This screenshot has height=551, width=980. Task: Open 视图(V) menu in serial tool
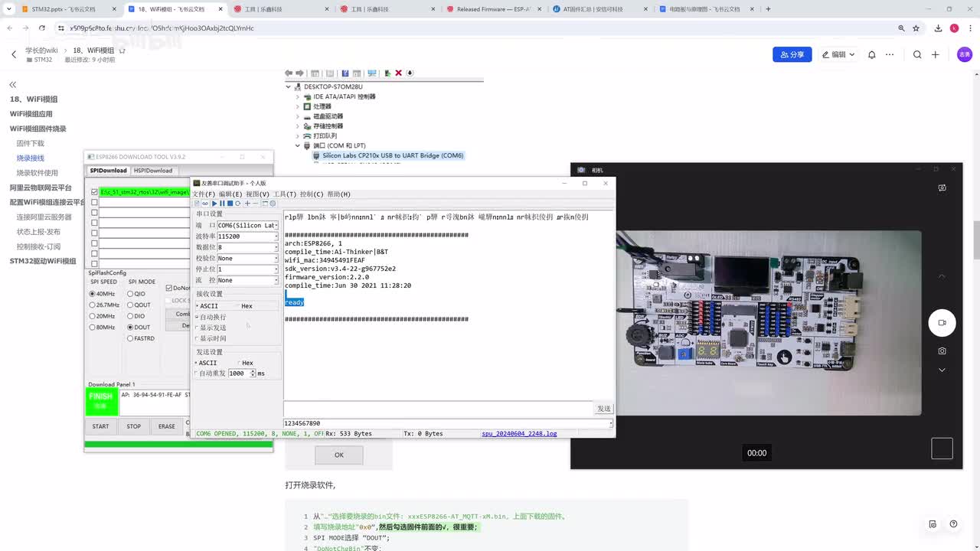coord(258,194)
